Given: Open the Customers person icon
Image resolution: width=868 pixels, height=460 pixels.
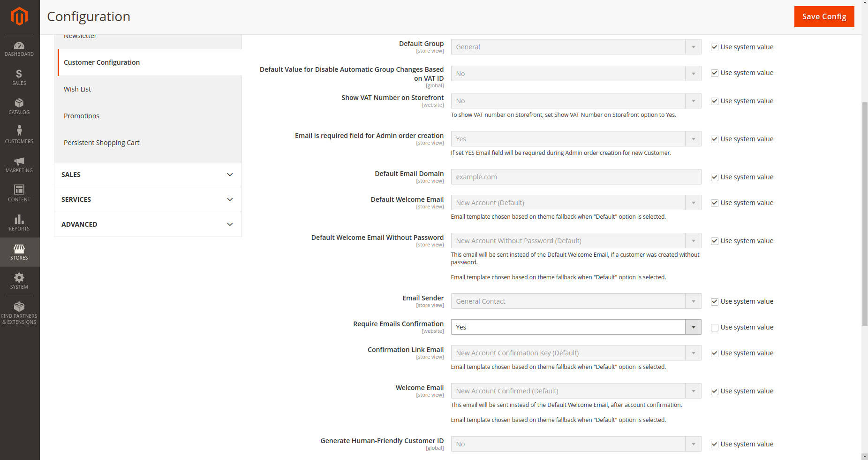Looking at the screenshot, I should coord(19,130).
